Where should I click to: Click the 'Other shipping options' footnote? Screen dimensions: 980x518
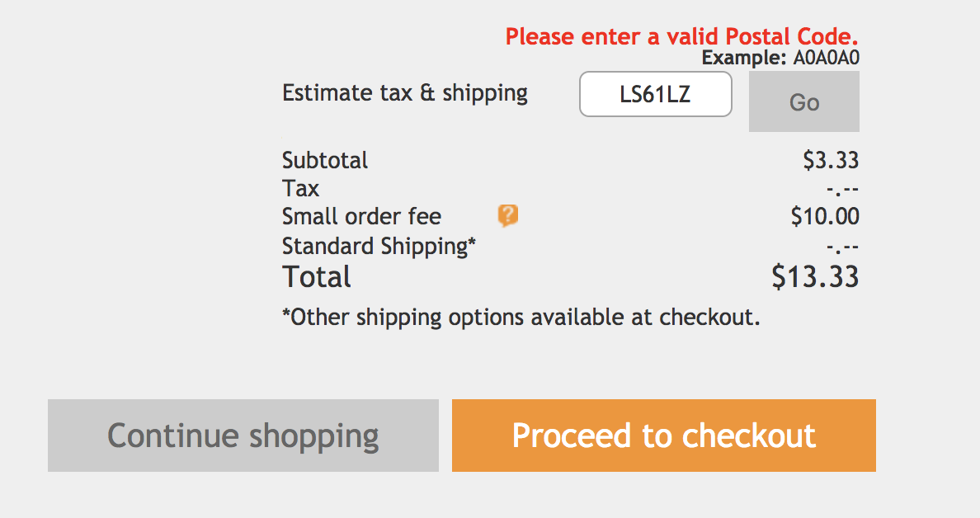(521, 317)
